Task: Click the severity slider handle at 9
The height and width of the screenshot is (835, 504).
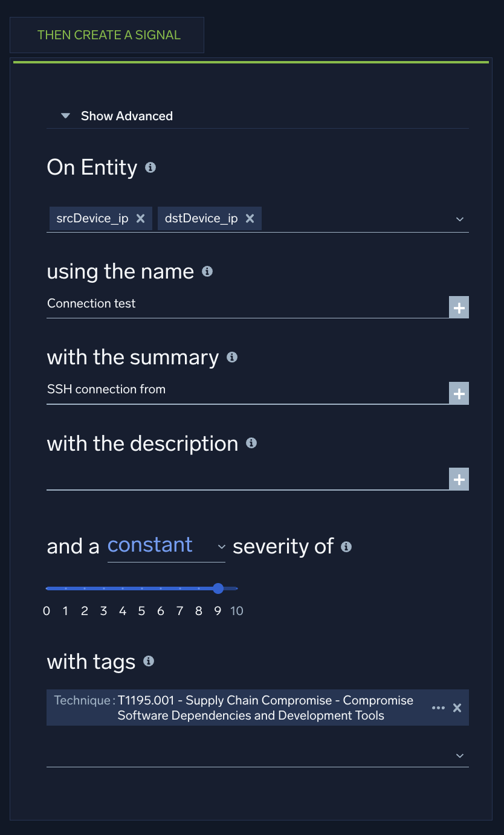Action: tap(218, 588)
